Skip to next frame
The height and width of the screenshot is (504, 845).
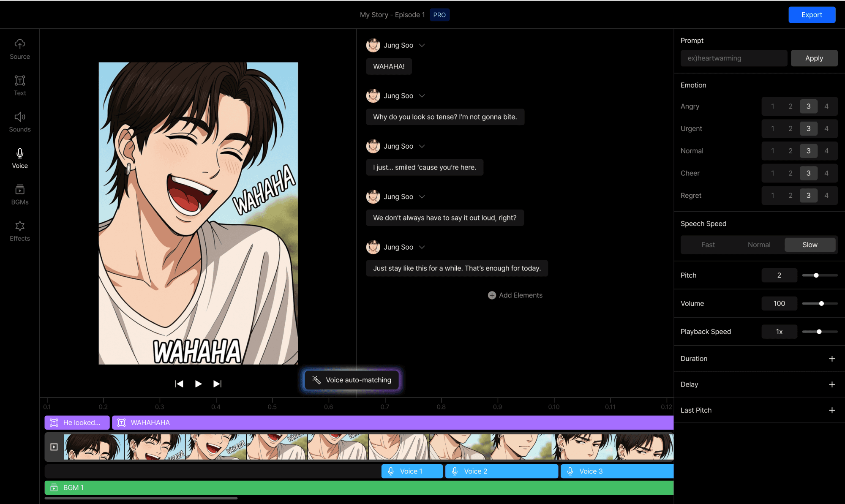click(217, 384)
